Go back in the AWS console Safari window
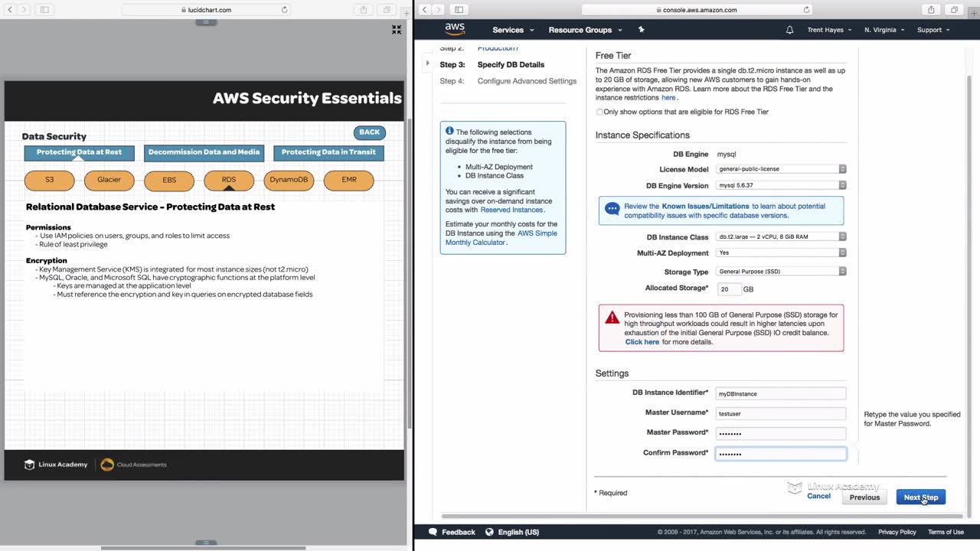Image resolution: width=980 pixels, height=551 pixels. 424,10
